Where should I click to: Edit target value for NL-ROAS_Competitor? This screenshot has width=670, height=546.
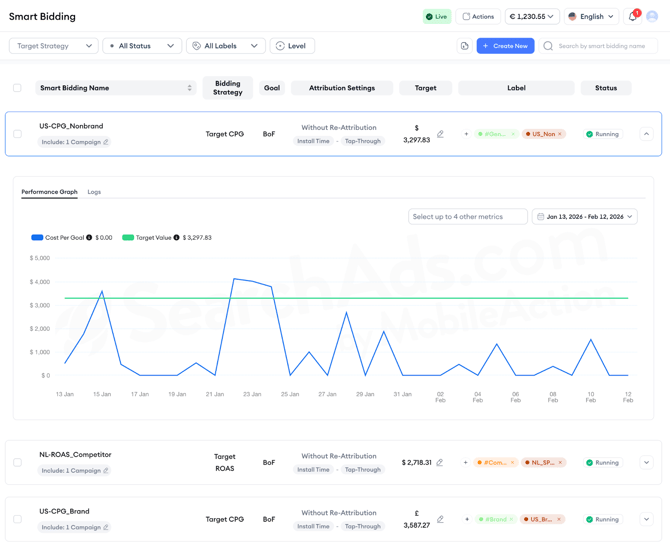(x=440, y=463)
